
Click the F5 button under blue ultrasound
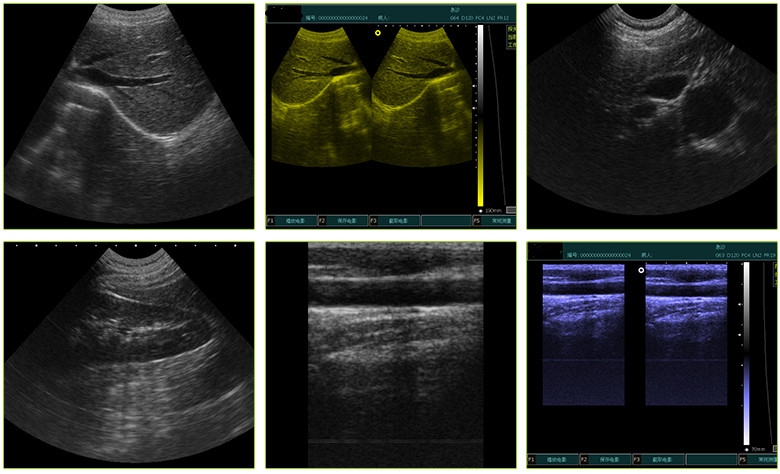click(758, 459)
